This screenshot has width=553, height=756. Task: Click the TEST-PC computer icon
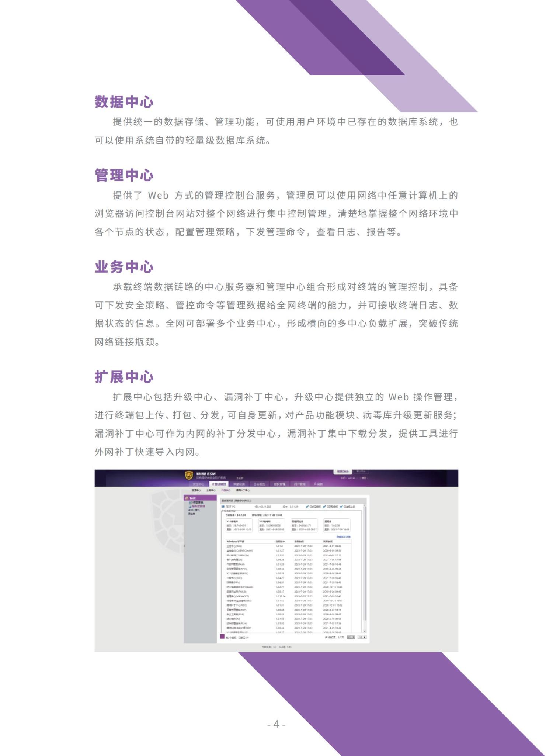click(x=223, y=507)
